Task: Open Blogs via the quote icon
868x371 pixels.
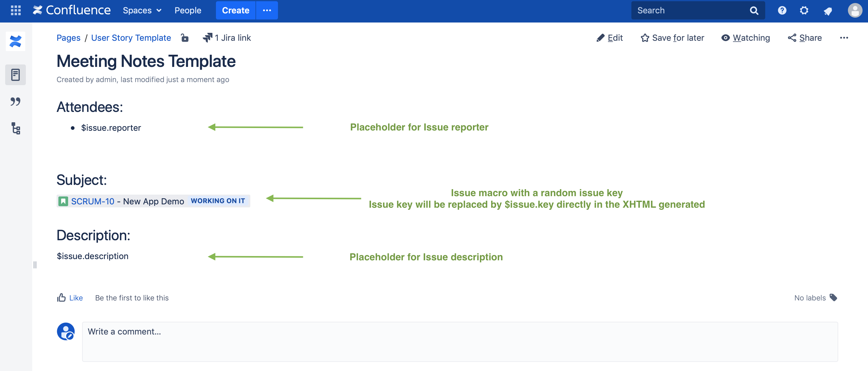Action: pyautogui.click(x=15, y=102)
